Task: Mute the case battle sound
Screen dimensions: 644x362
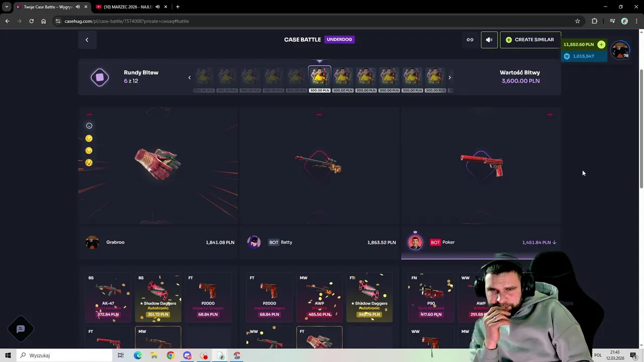Action: 489,40
